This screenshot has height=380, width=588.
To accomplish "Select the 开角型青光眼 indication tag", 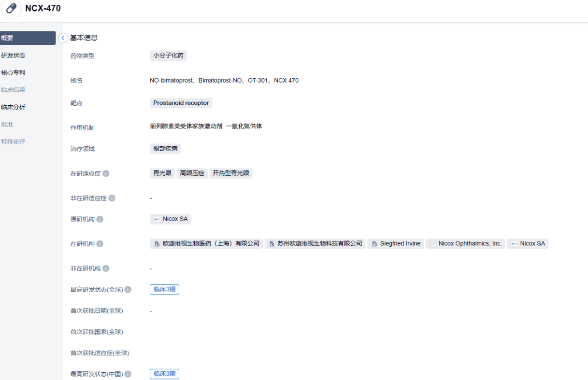I will click(x=231, y=173).
